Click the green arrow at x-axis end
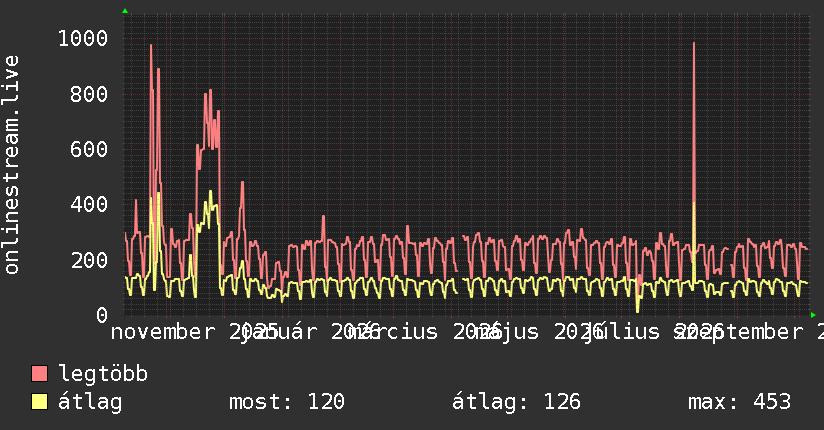The image size is (824, 430). (813, 315)
